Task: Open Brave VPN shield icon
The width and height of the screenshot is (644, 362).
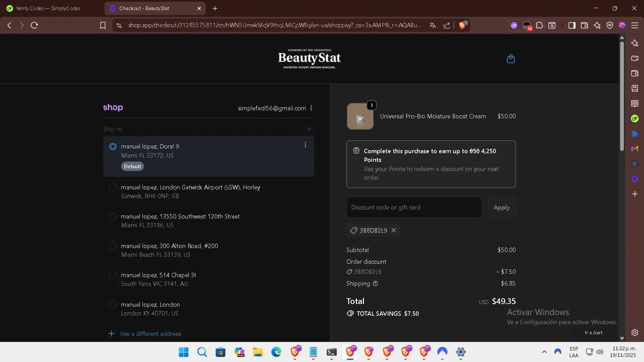Action: [x=610, y=25]
